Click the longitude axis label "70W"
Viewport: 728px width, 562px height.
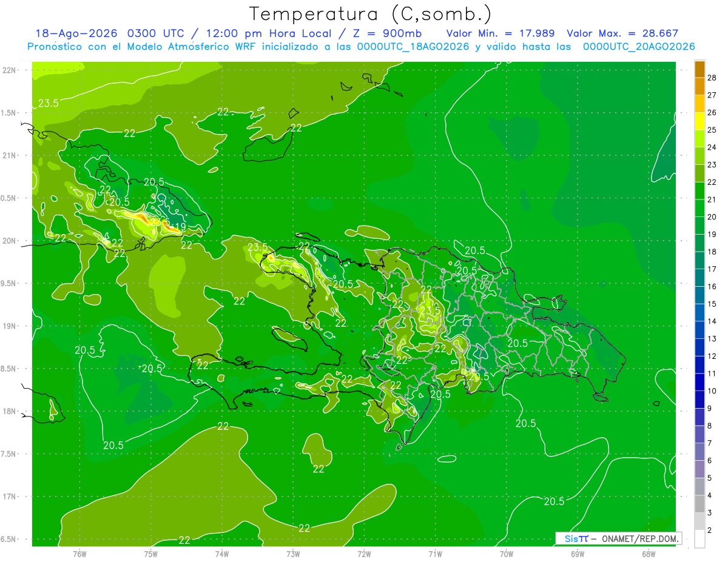click(x=507, y=554)
